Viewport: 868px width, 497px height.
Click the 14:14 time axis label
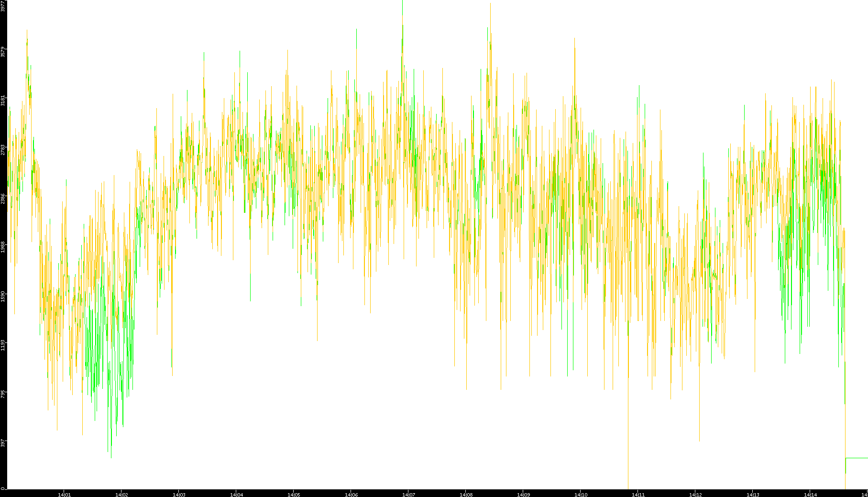pos(810,495)
